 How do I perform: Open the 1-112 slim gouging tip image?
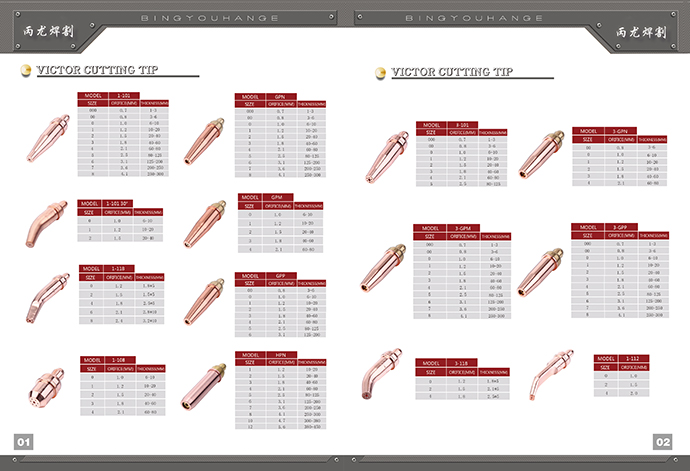coord(551,375)
